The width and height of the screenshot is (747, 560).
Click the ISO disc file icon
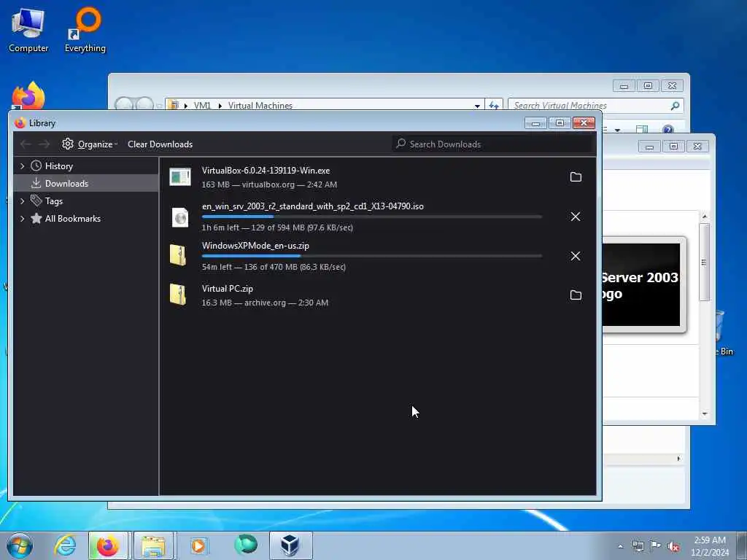180,217
